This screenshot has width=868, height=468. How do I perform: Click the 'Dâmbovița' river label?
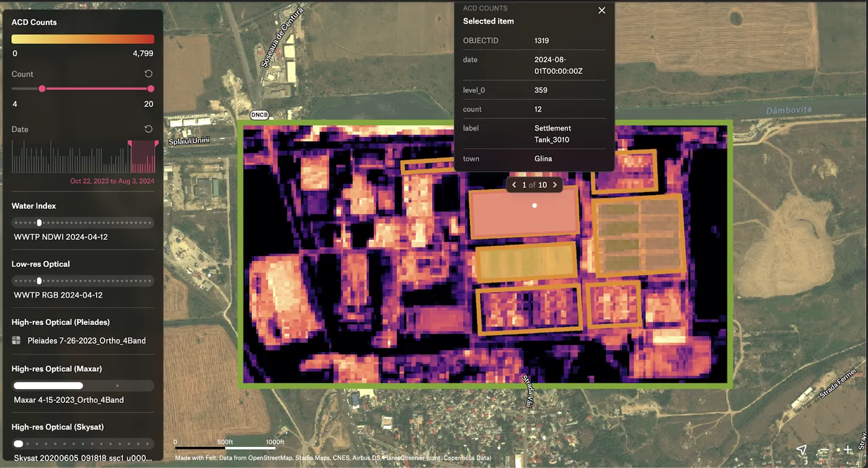tap(788, 110)
